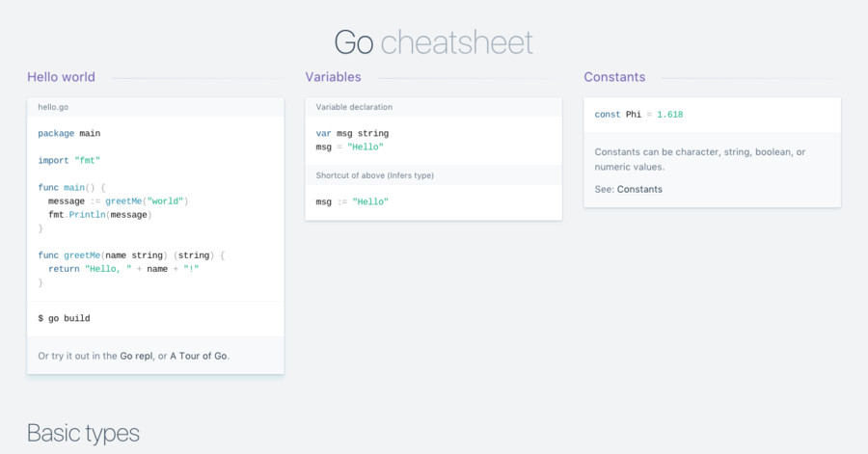The height and width of the screenshot is (454, 868).
Task: Click the Constants section heading
Action: (614, 77)
